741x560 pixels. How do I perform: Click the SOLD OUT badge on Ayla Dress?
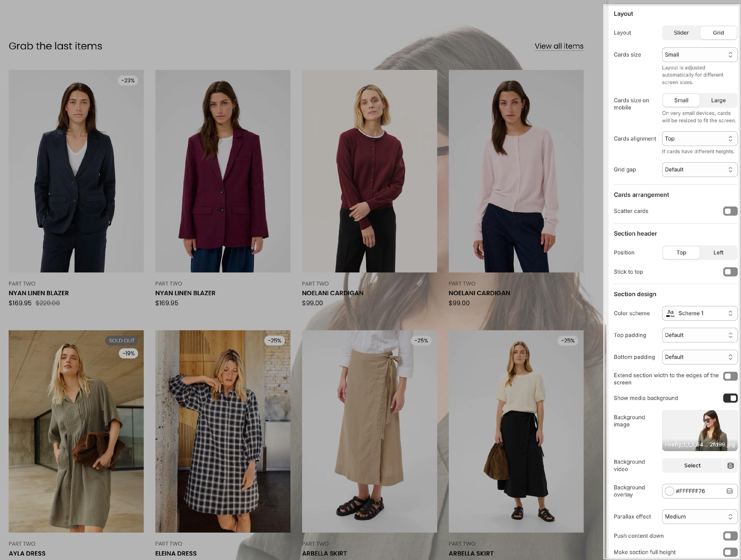[122, 341]
